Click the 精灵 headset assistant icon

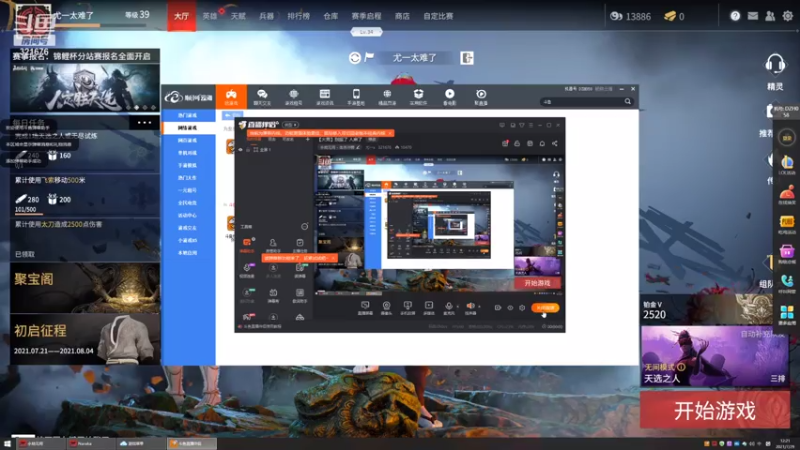(x=775, y=64)
